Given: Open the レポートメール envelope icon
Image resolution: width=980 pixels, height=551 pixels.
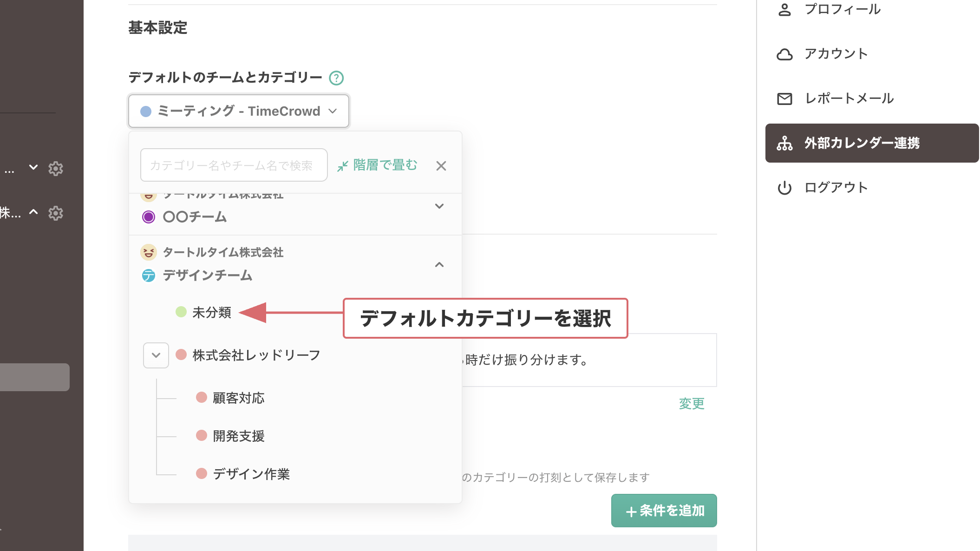Looking at the screenshot, I should coord(785,98).
